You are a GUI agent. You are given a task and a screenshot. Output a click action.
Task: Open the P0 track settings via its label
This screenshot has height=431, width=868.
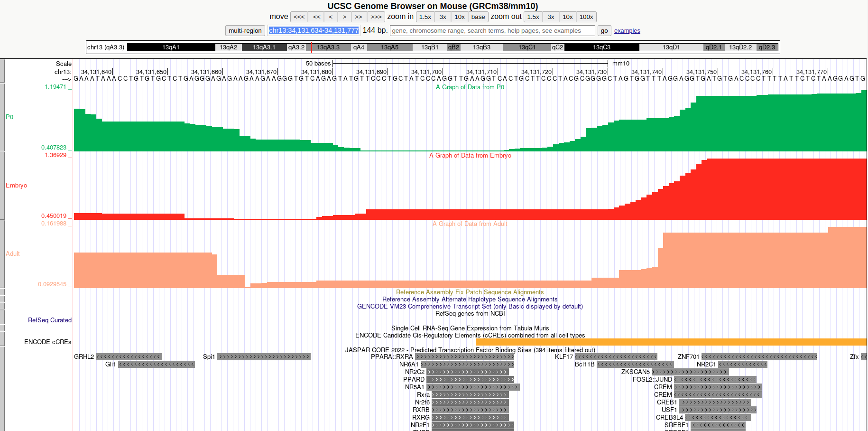pyautogui.click(x=9, y=117)
